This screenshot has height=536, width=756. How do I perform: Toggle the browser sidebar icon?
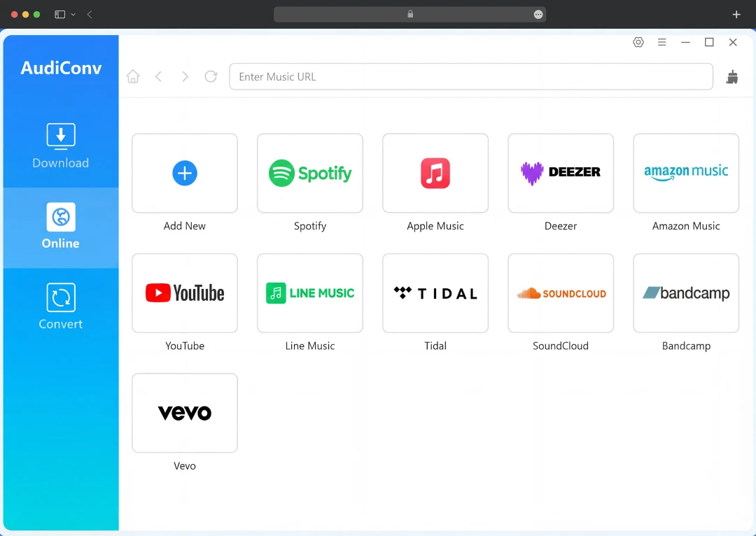[59, 15]
